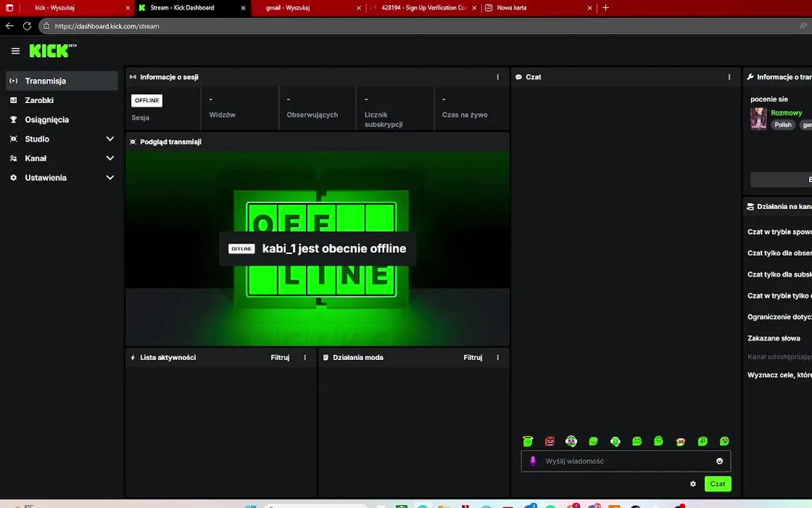This screenshot has height=508, width=812.
Task: Click Ograniczenie dotyczące channel action
Action: click(780, 317)
